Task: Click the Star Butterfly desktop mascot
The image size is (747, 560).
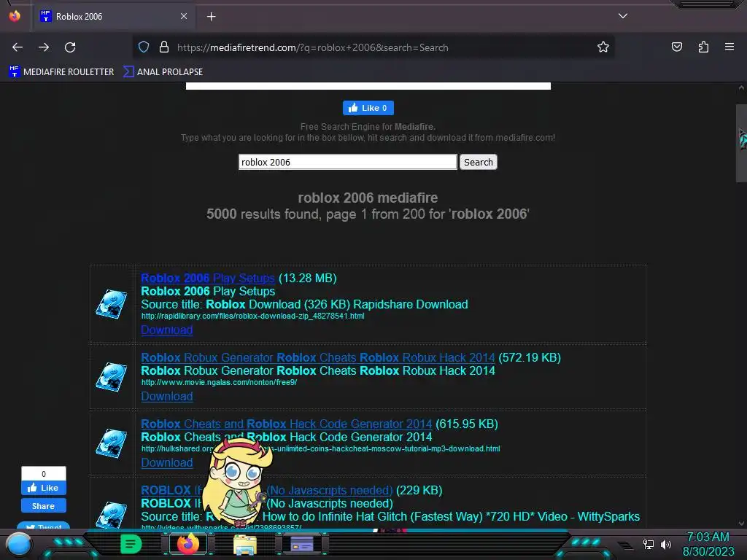Action: (x=237, y=482)
